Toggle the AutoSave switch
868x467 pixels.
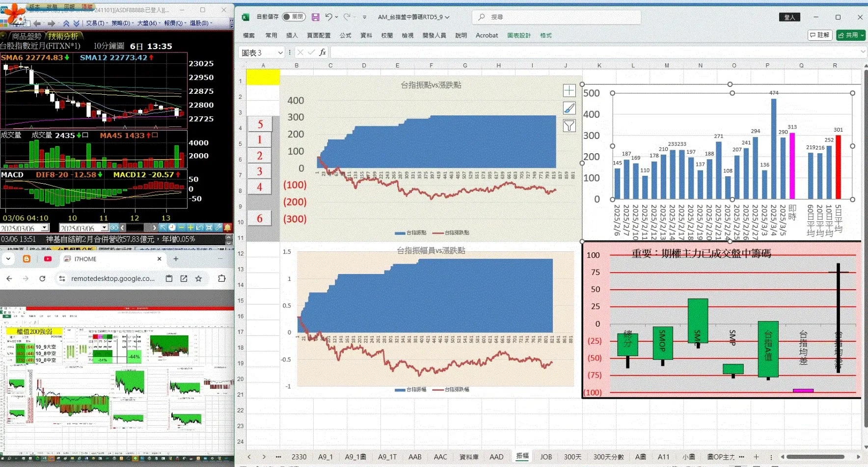[294, 17]
